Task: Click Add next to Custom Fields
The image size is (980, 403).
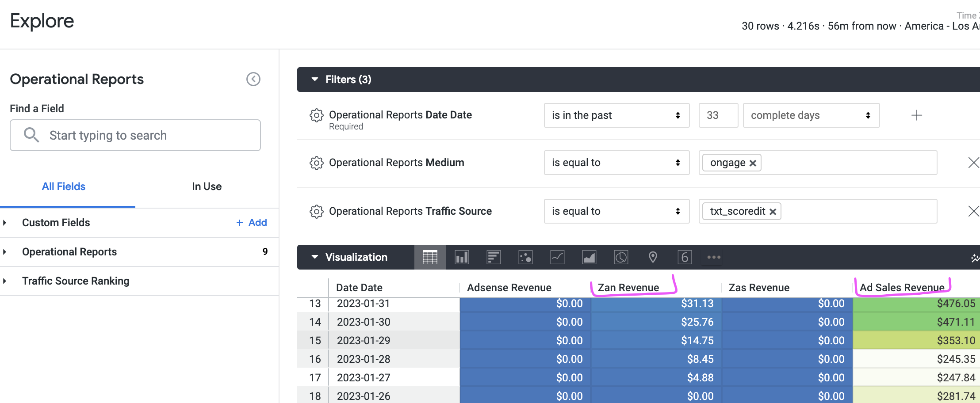Action: tap(251, 222)
